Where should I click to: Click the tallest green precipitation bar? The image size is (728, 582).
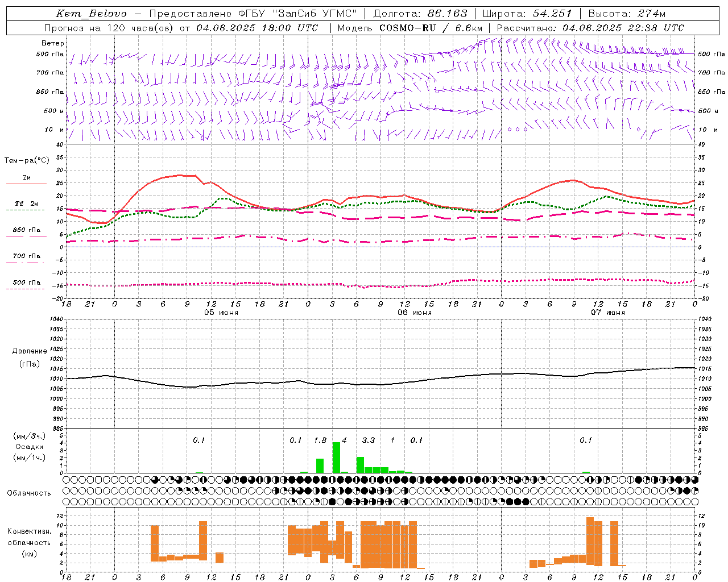pyautogui.click(x=336, y=457)
